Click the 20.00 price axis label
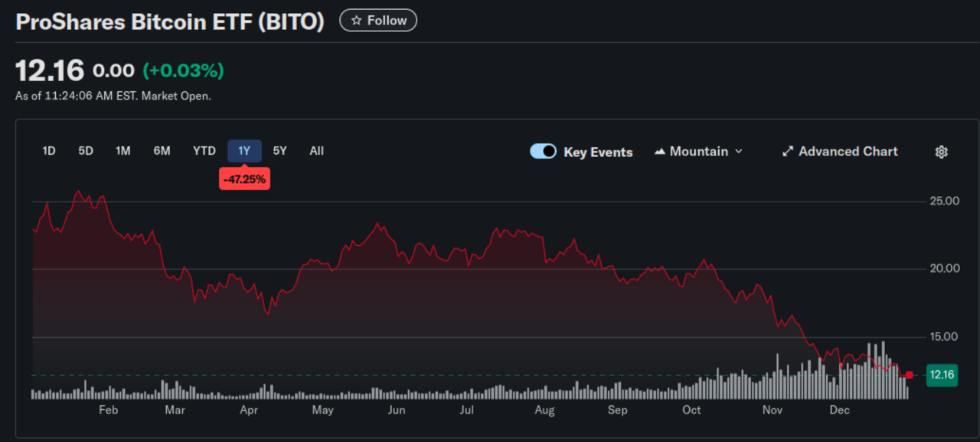This screenshot has height=442, width=980. coord(944,269)
